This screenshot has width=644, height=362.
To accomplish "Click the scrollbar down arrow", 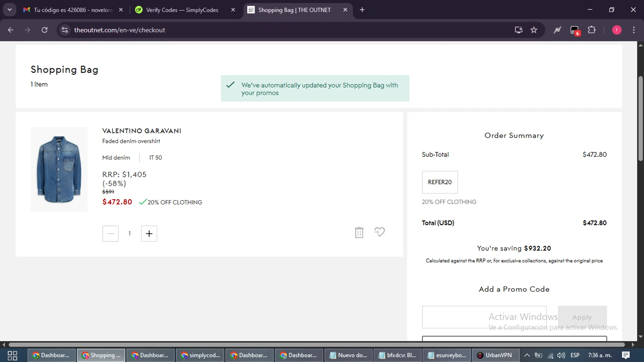I will pos(641,337).
